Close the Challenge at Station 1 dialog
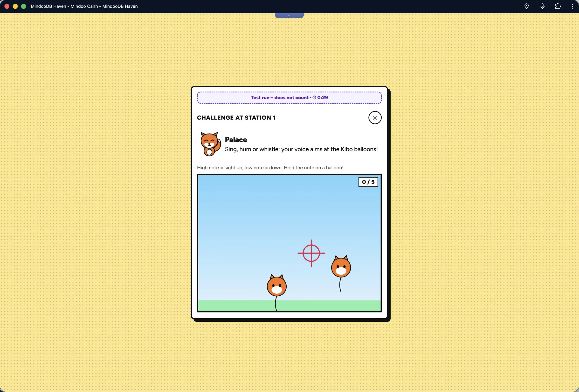This screenshot has height=392, width=579. (x=375, y=118)
